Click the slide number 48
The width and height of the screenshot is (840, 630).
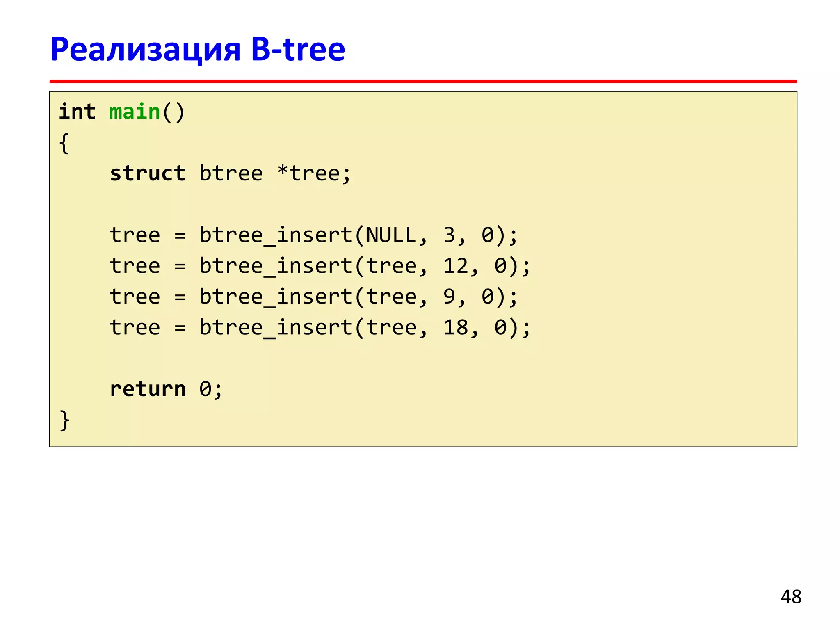coord(791,597)
